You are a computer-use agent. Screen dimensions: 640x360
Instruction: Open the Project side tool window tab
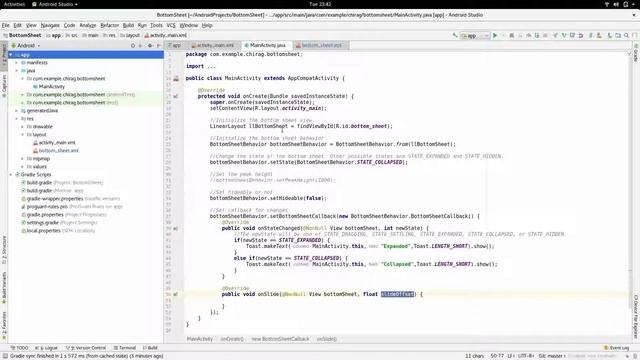[4, 56]
